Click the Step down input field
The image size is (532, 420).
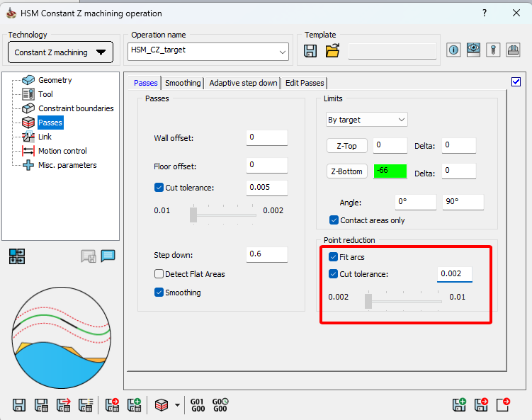pos(267,254)
